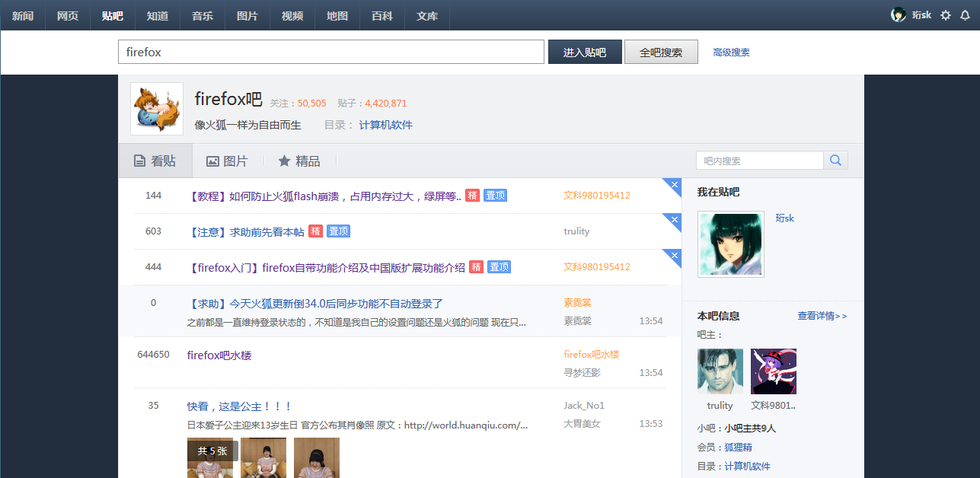The height and width of the screenshot is (478, 980).
Task: Open the 网页 navigation item
Action: [68, 15]
